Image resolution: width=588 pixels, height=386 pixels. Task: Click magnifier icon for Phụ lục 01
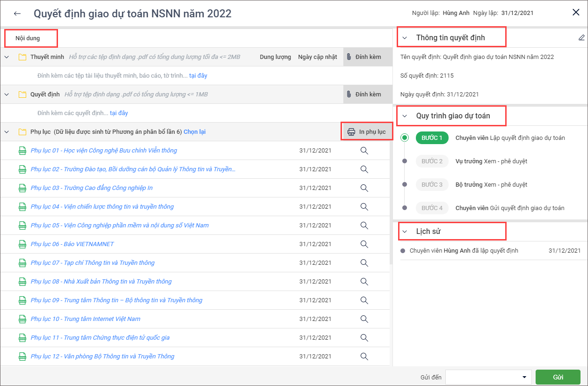(x=364, y=151)
